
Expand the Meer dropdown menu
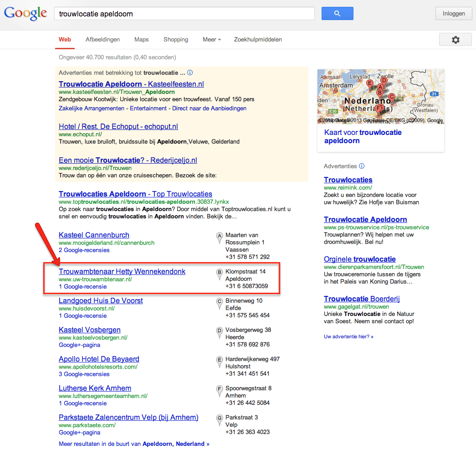coord(211,40)
